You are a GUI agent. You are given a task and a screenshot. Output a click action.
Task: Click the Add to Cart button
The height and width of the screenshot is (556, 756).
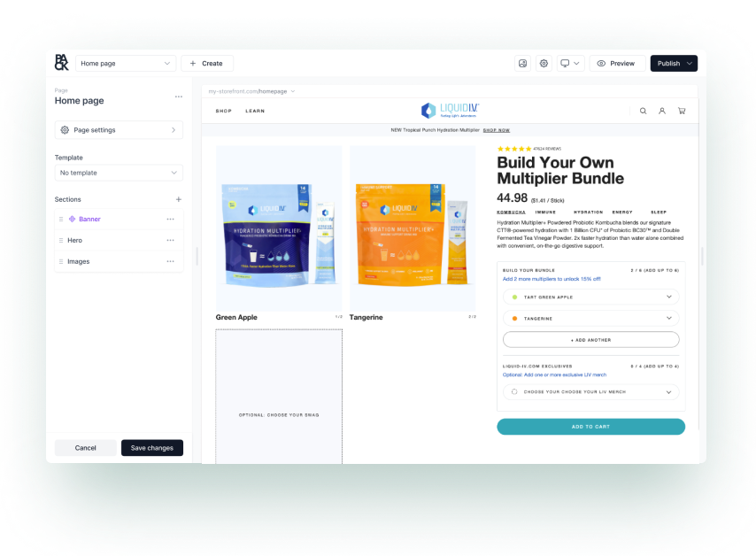pyautogui.click(x=590, y=427)
